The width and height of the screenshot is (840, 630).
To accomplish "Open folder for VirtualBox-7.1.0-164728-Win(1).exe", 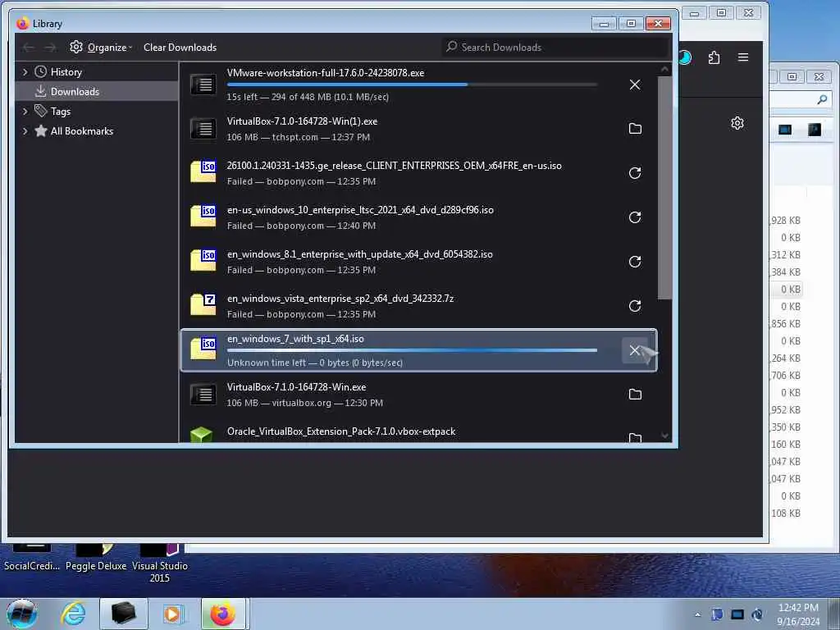I will [635, 129].
